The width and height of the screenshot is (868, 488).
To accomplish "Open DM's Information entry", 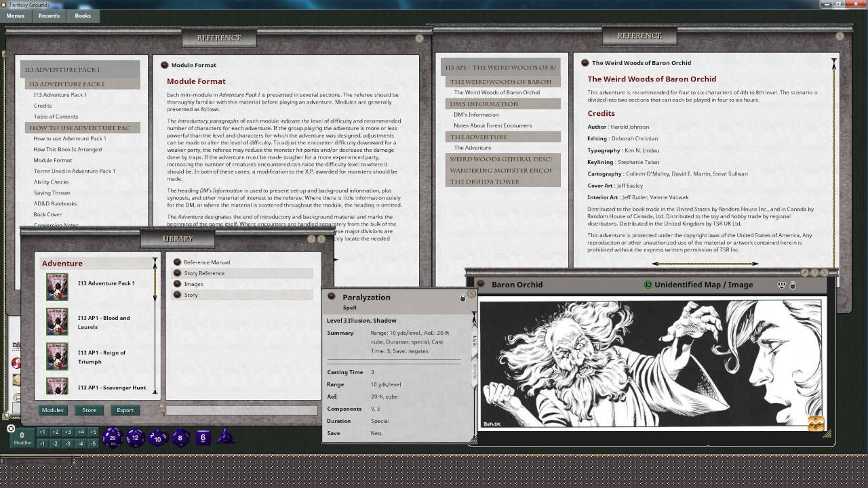I will 476,115.
